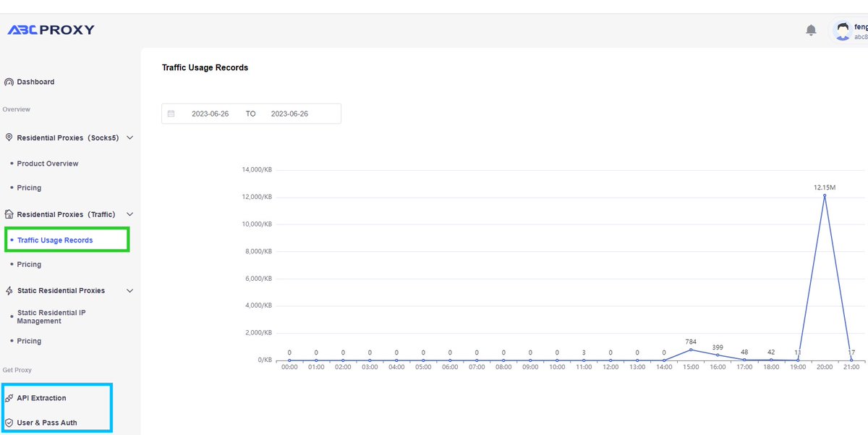The image size is (868, 435).
Task: Click the 12.15M peak point on the chart
Action: point(825,195)
